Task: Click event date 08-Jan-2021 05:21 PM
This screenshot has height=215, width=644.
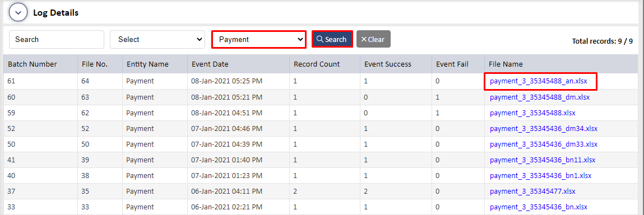Action: click(226, 97)
